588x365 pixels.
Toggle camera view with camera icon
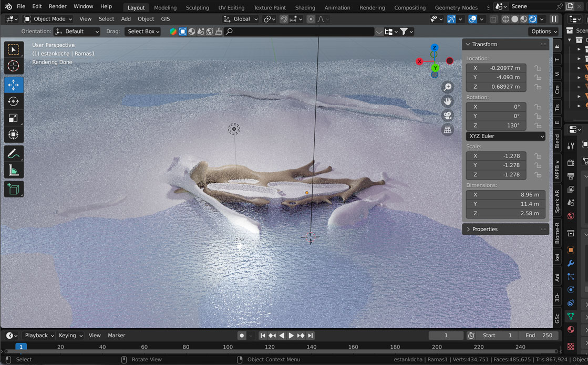pyautogui.click(x=448, y=116)
